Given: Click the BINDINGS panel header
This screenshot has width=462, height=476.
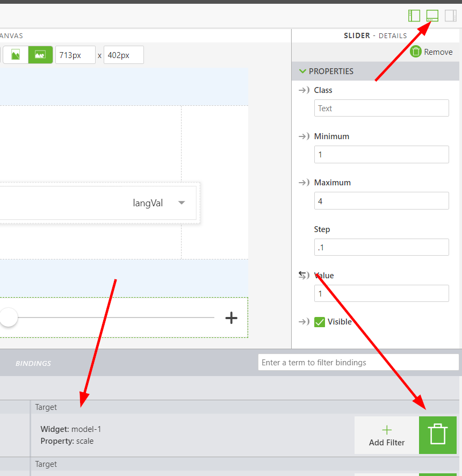Looking at the screenshot, I should [x=33, y=363].
